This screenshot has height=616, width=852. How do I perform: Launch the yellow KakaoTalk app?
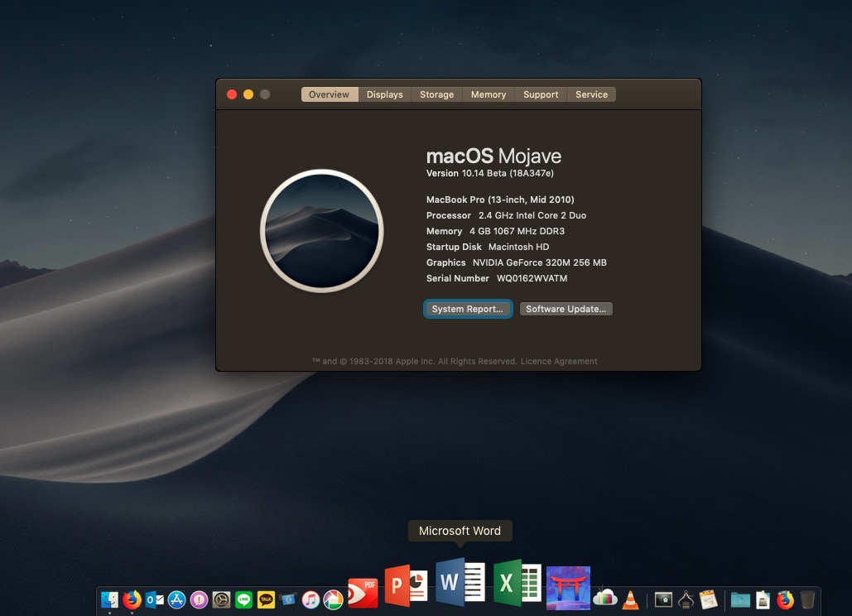coord(266,599)
